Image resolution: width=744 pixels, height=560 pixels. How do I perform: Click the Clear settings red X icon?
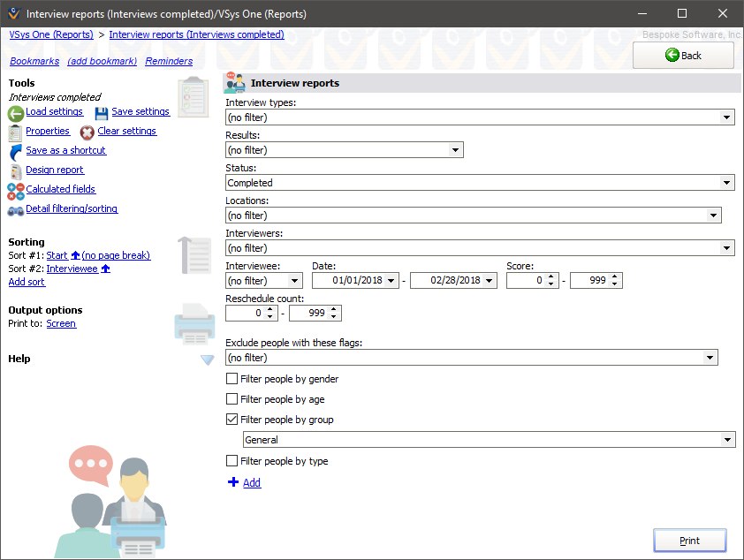tap(87, 131)
